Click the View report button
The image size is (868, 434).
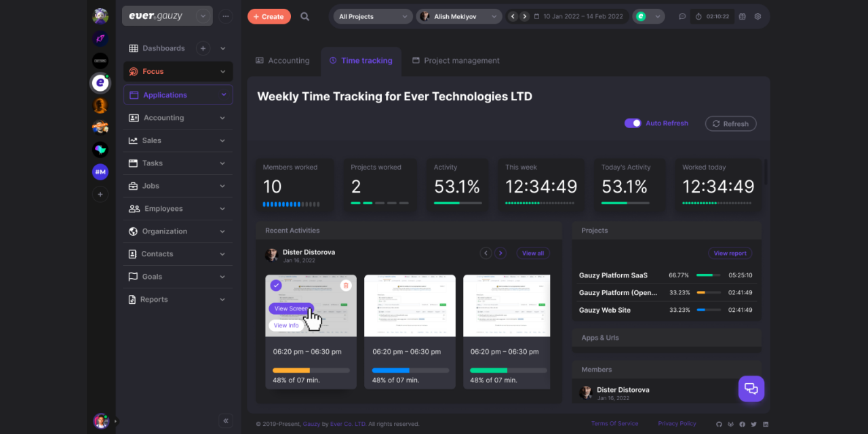click(730, 253)
